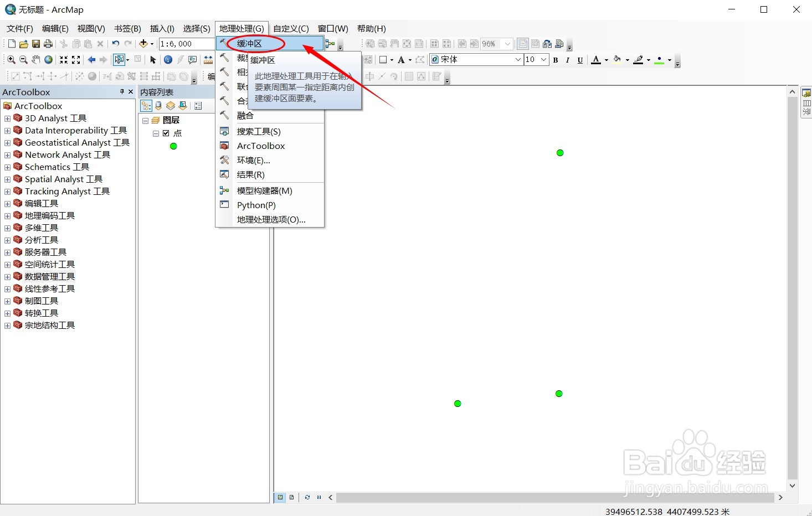This screenshot has height=516, width=812.
Task: Choose the Select Features tool
Action: [119, 60]
